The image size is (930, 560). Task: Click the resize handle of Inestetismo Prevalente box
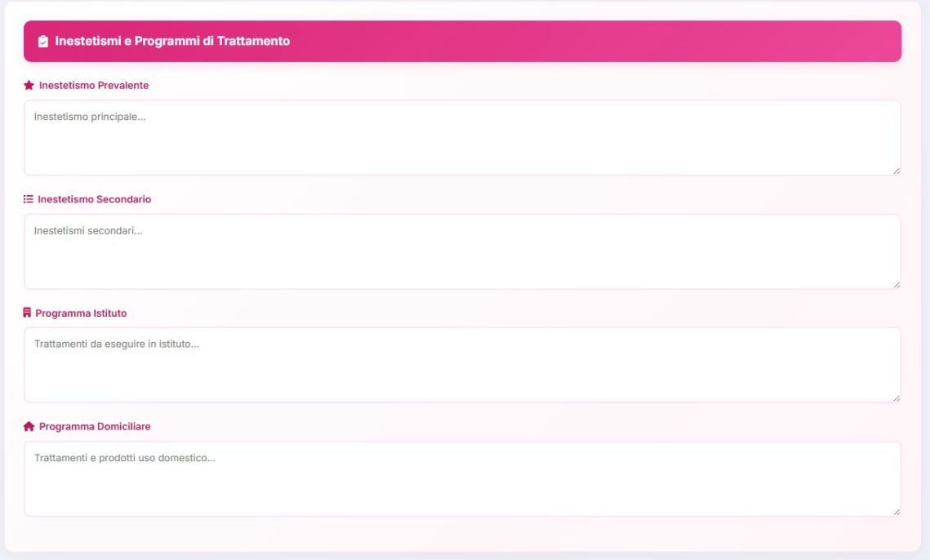click(897, 171)
